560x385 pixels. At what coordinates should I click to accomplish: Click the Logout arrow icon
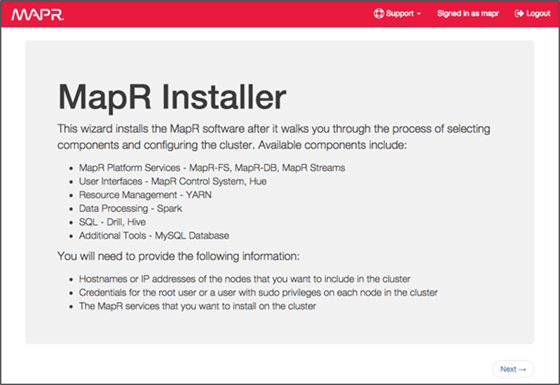519,14
